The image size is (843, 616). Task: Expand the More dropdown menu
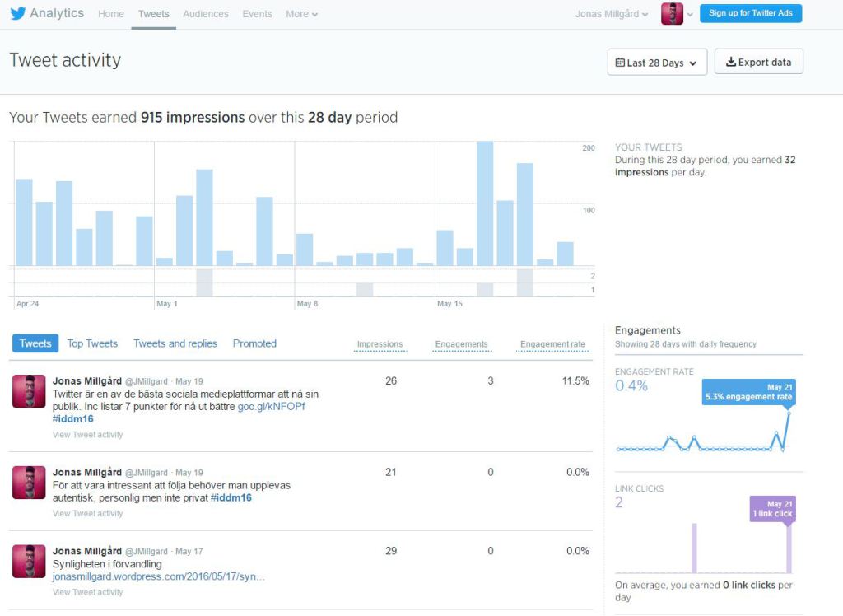301,14
